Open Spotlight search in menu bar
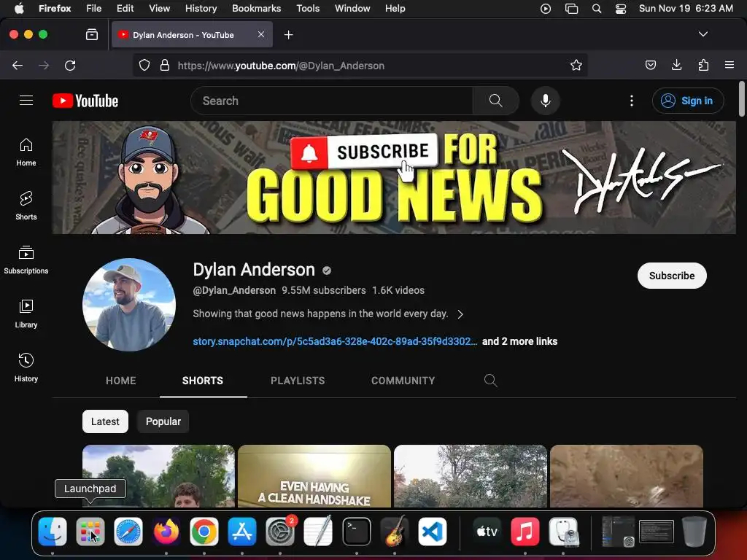Screen dimensions: 747x560 [x=597, y=9]
